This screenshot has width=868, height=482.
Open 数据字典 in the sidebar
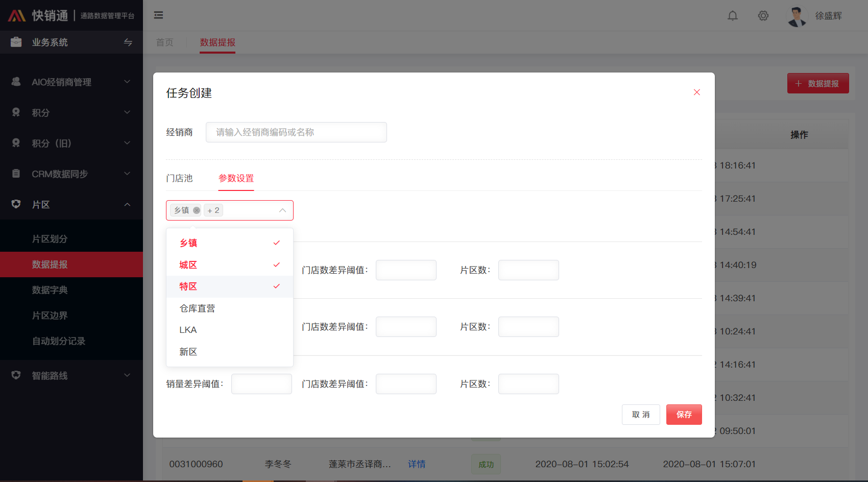(x=71, y=290)
